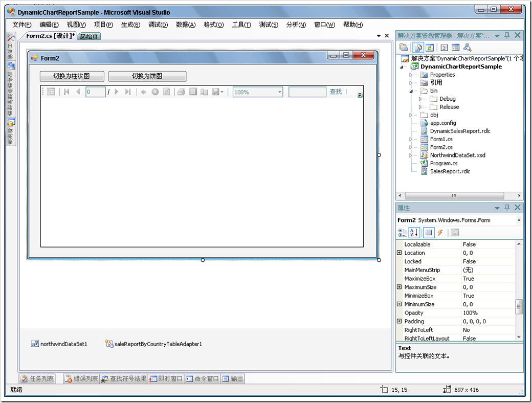Toggle Show All Files in Solution Explorer
This screenshot has height=403, width=532.
pos(418,48)
